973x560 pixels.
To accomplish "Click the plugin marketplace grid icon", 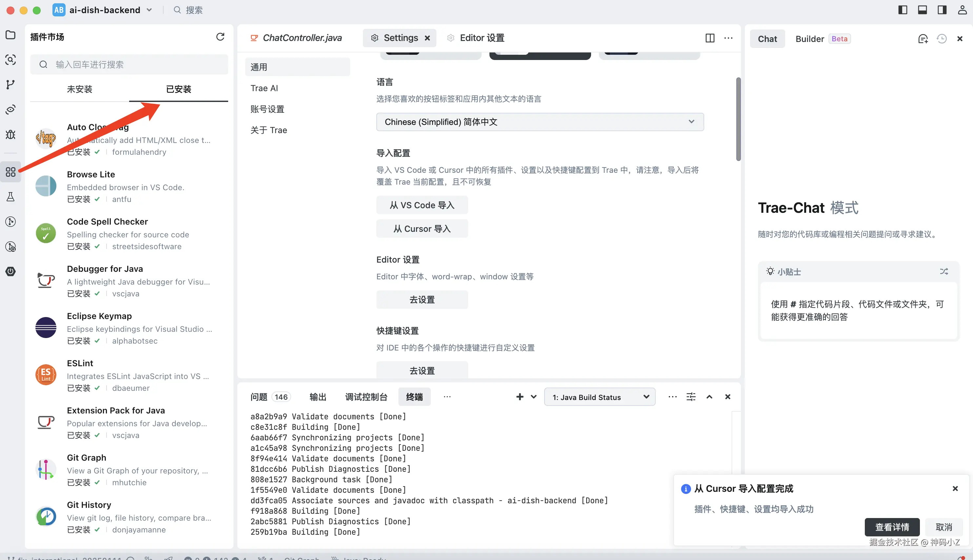I will pyautogui.click(x=10, y=171).
